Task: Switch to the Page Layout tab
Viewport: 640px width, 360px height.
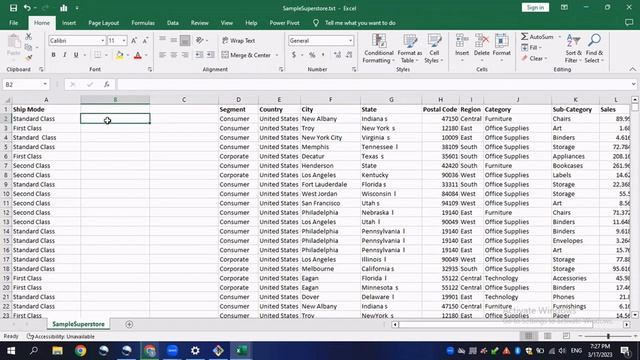Action: 104,23
